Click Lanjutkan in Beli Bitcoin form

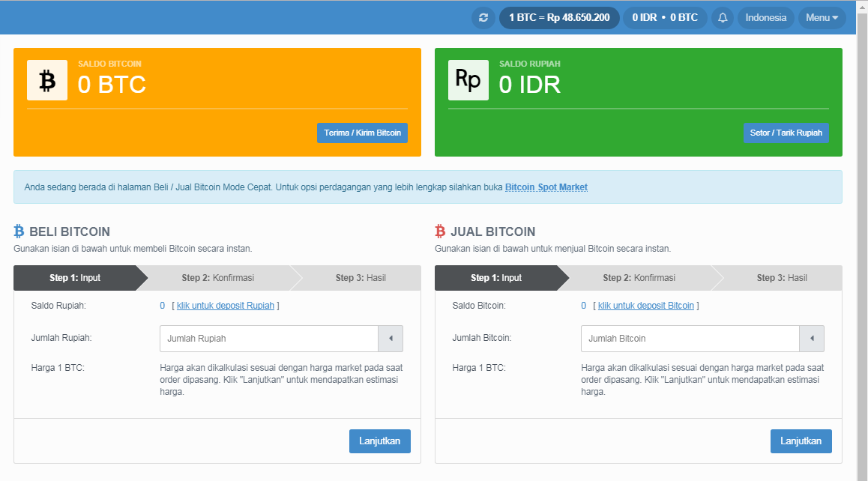[x=380, y=441]
